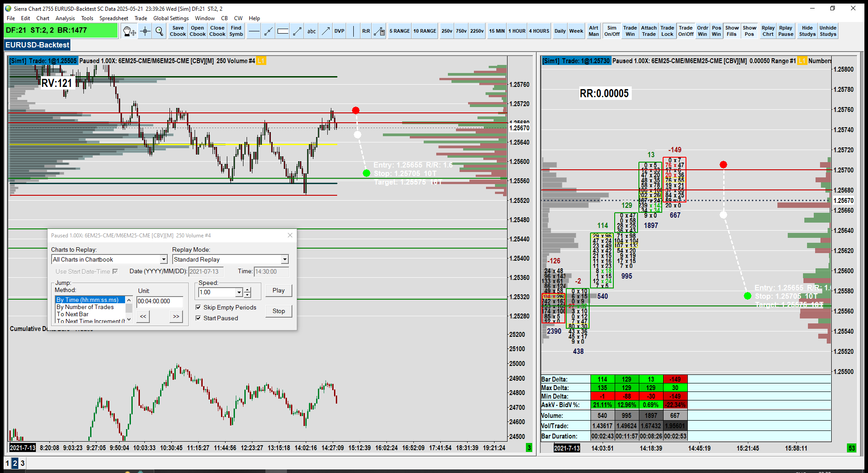Stop the chart replay
The image size is (868, 473).
[x=278, y=311]
